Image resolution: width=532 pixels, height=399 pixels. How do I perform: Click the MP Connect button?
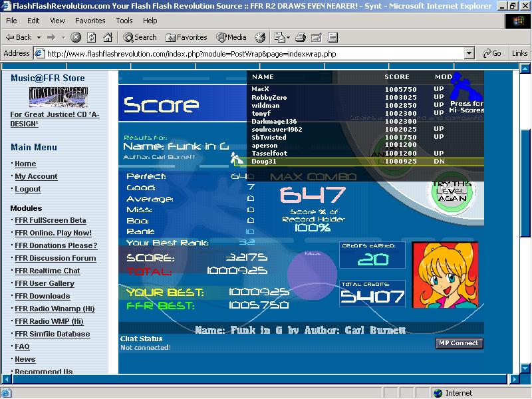(459, 343)
